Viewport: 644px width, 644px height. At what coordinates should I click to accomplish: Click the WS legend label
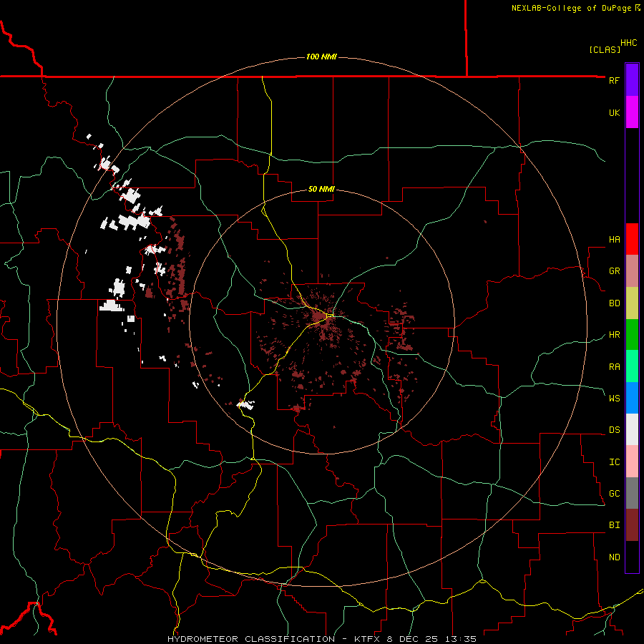pos(614,398)
